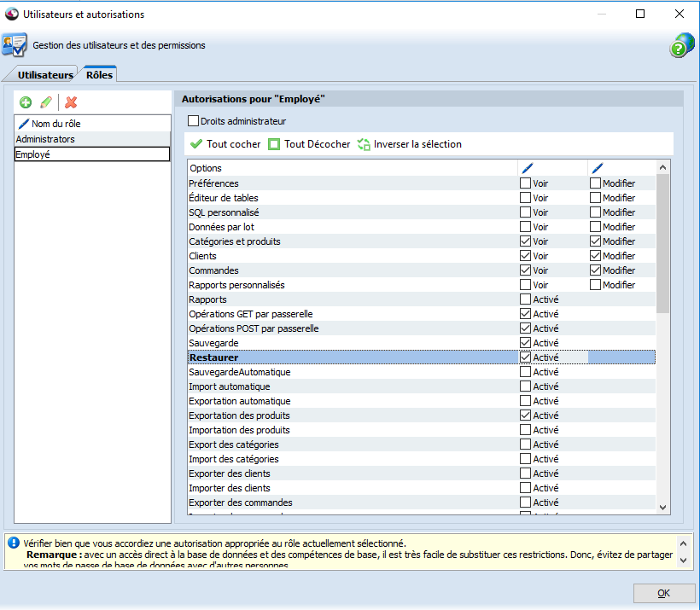Image resolution: width=700 pixels, height=610 pixels.
Task: Select the Opérations POST par passerelle row
Action: point(422,328)
